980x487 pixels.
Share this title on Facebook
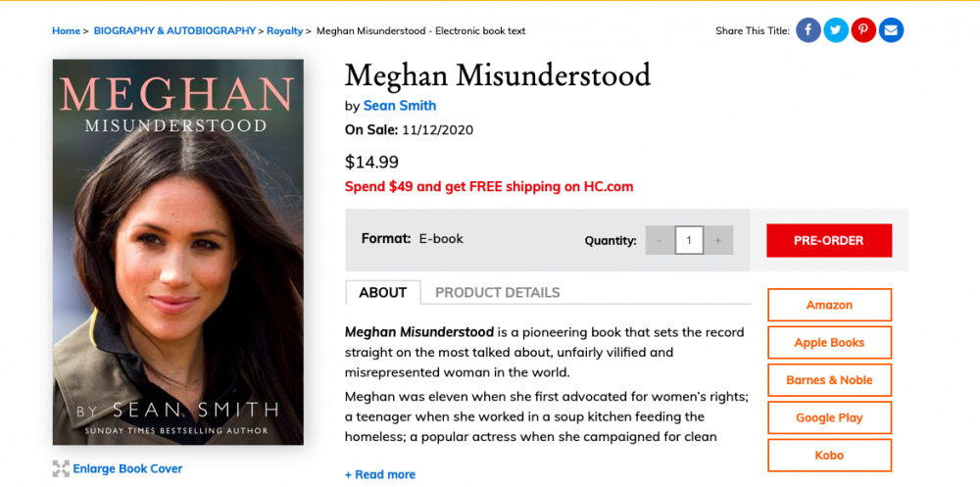[x=808, y=30]
